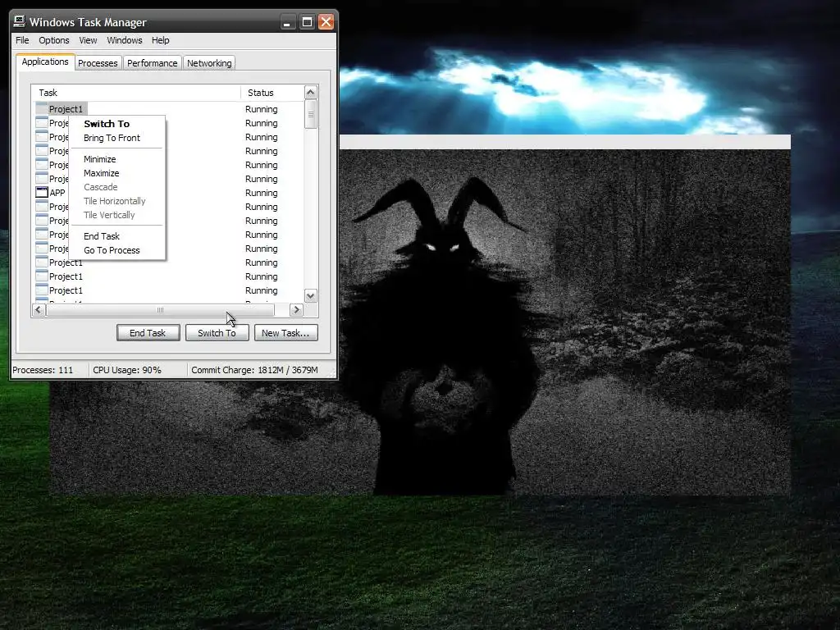Screen dimensions: 840x630
Task: Click the vertical scrollbar thumb
Action: pos(311,114)
